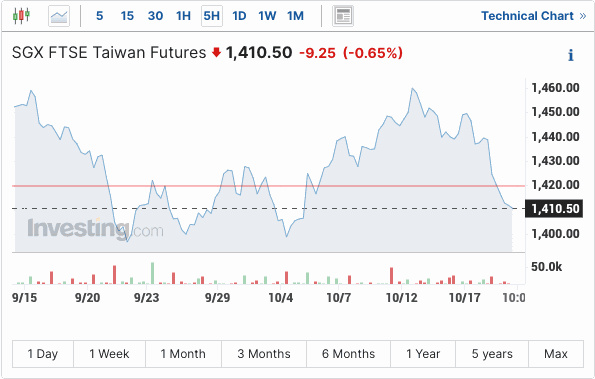Click the 10/4 date label

click(x=280, y=297)
